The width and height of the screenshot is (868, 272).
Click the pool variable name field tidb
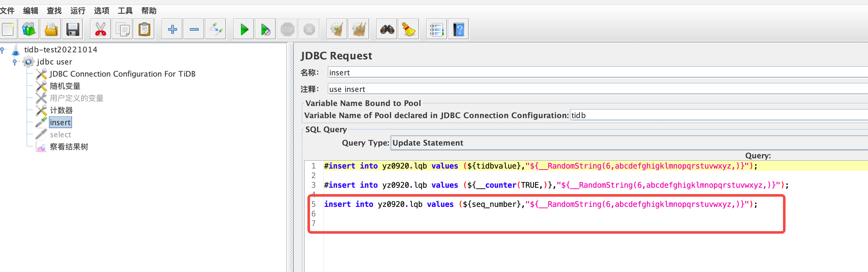click(x=719, y=115)
